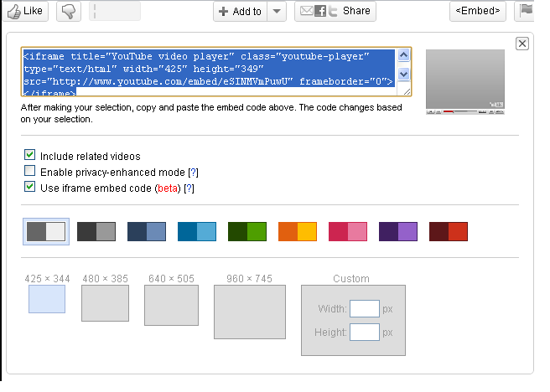
Task: Open the Add to dropdown arrow
Action: (x=277, y=11)
